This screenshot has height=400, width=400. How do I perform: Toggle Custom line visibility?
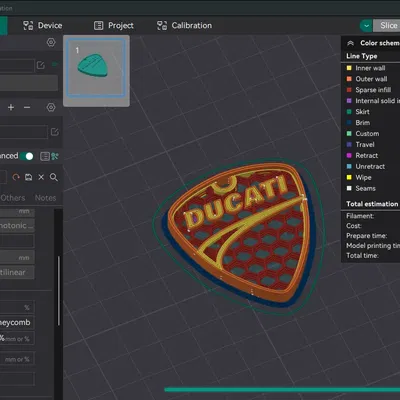(367, 134)
